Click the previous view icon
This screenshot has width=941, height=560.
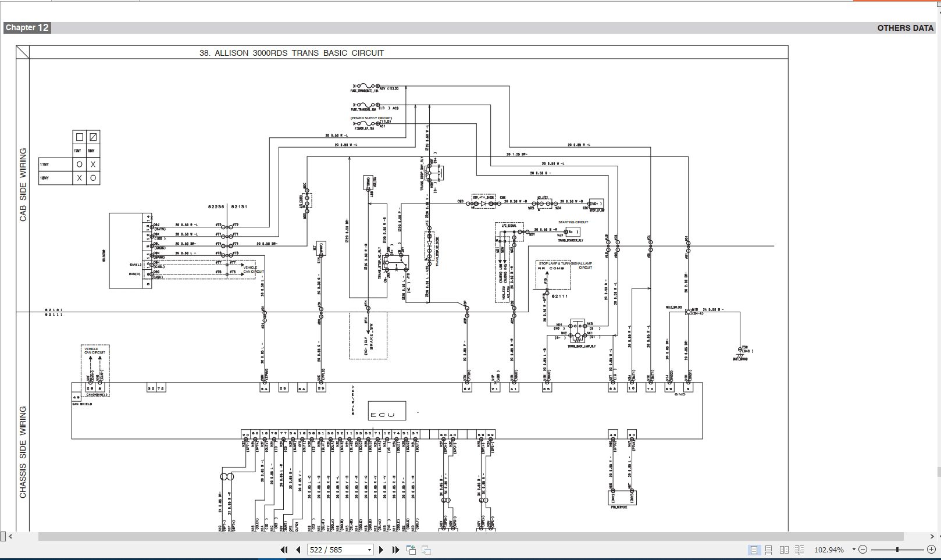point(411,550)
